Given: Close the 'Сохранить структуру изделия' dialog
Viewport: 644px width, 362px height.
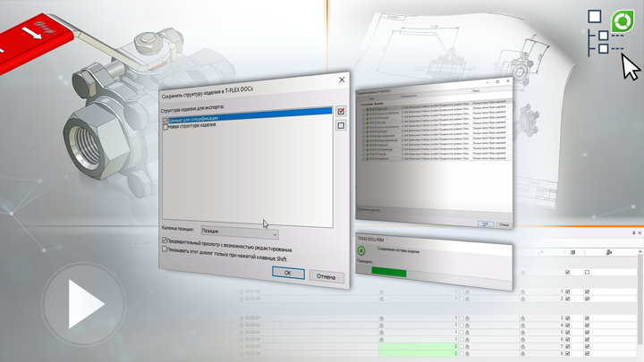Looking at the screenshot, I should (341, 80).
